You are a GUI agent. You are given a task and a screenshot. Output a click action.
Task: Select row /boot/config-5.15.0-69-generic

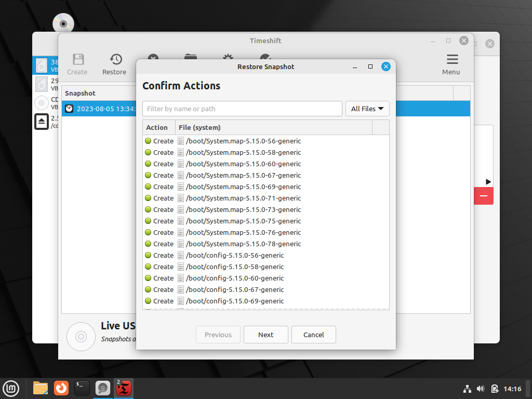[x=265, y=301]
